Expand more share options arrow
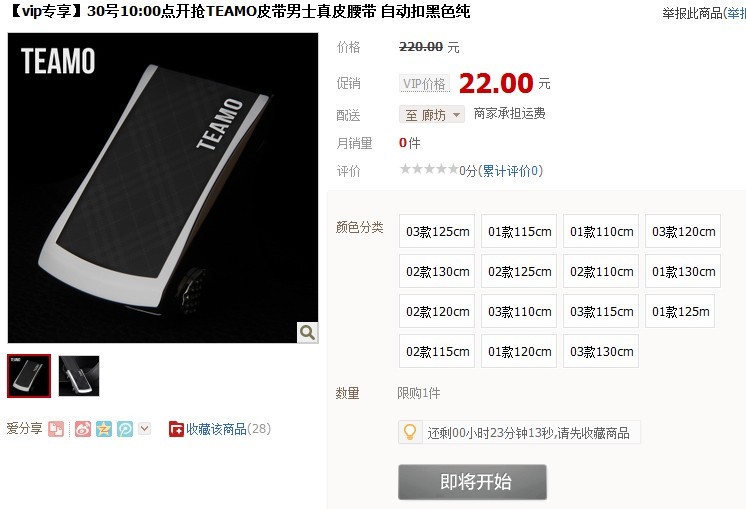 click(x=145, y=429)
